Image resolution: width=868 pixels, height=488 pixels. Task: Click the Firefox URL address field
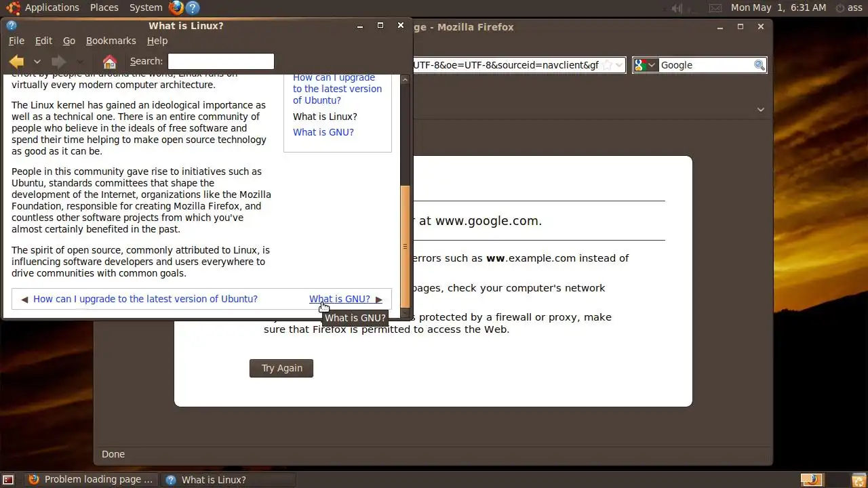[507, 65]
